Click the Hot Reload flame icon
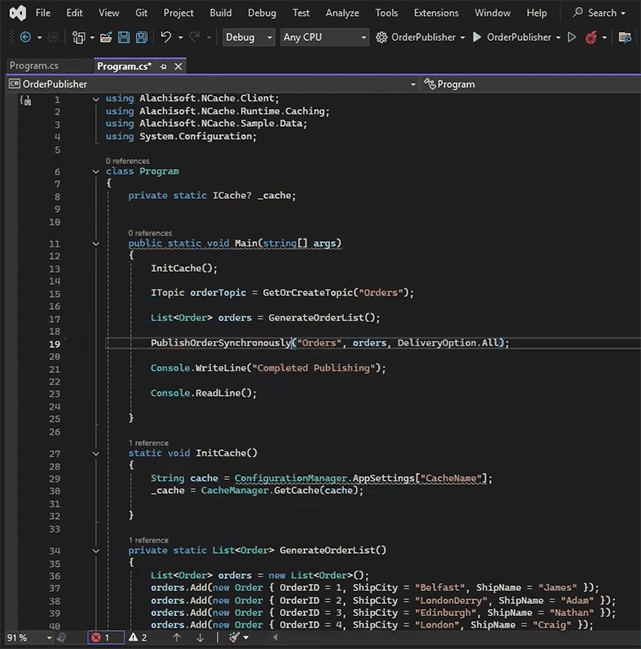Image resolution: width=641 pixels, height=649 pixels. 592,37
